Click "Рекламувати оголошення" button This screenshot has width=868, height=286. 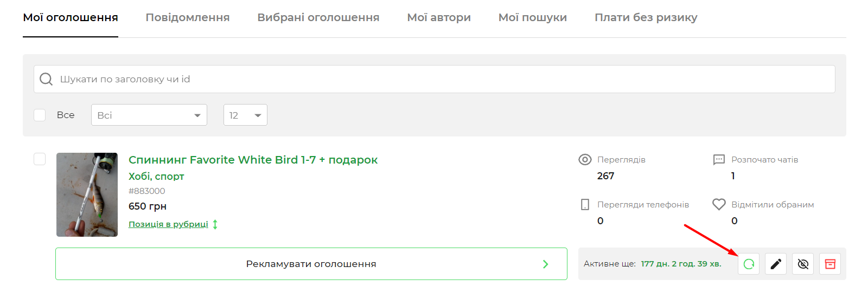point(311,264)
